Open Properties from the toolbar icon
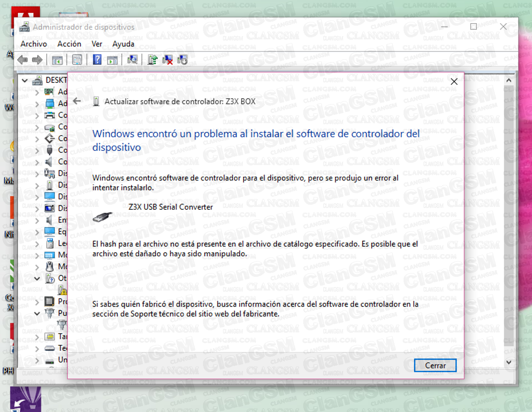 (77, 60)
